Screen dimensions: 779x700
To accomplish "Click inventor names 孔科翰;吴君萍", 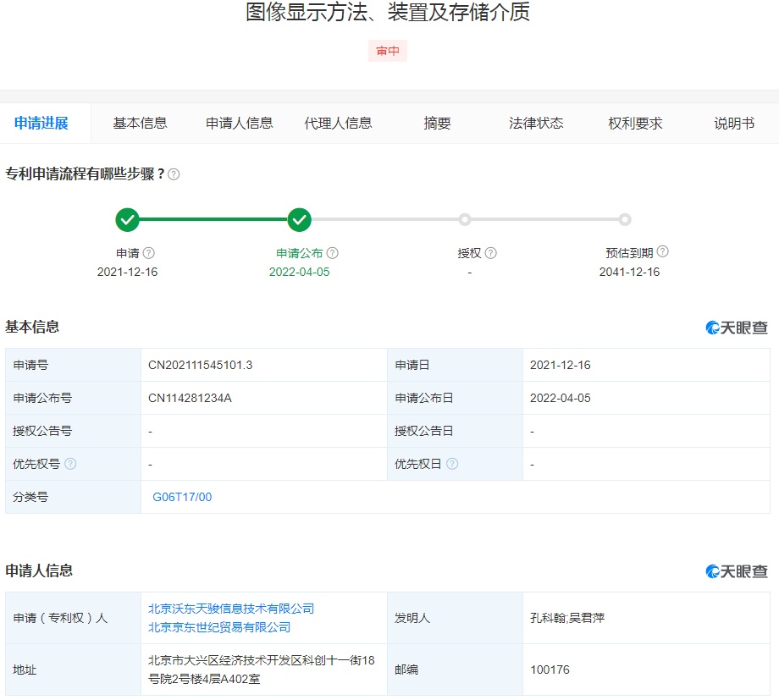I will [x=567, y=618].
